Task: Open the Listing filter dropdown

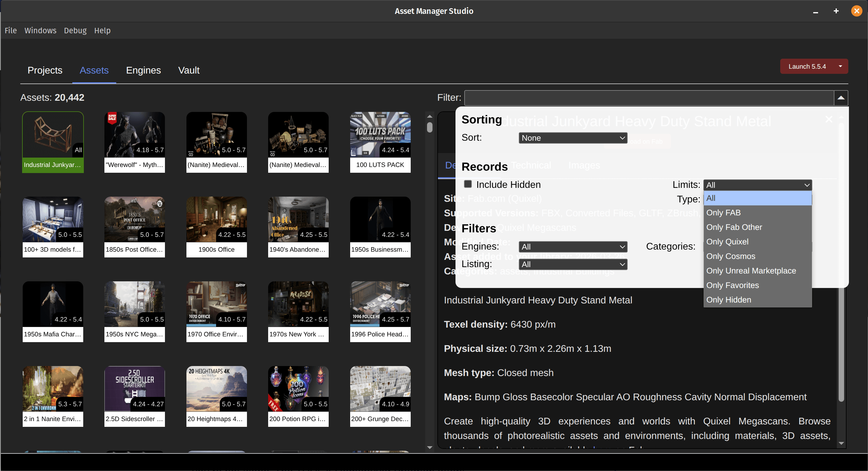Action: 573,264
